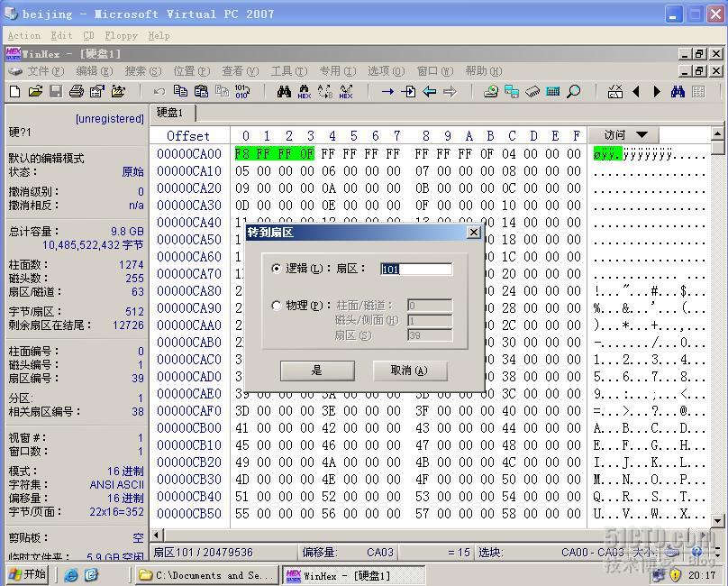
Task: Click the black right triangle icon
Action: pos(657,92)
